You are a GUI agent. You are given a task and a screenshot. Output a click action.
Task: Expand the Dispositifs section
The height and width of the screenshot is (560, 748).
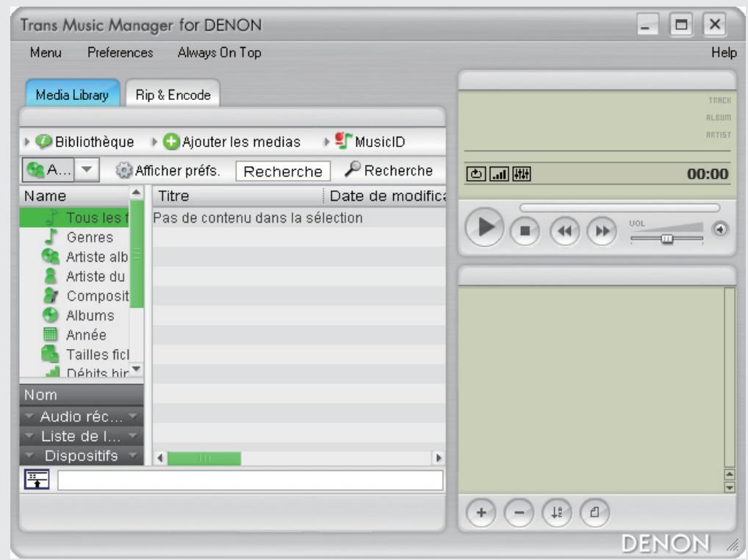81,456
